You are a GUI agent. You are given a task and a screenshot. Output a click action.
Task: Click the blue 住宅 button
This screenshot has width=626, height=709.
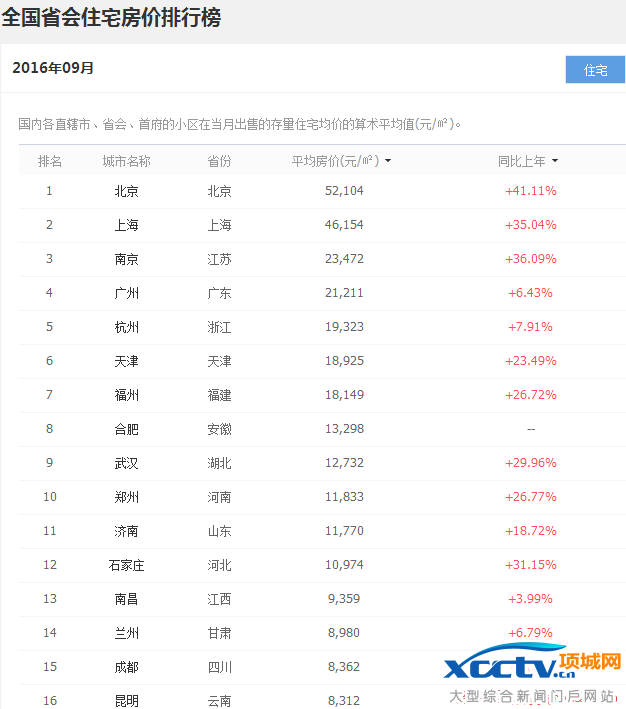(x=595, y=70)
